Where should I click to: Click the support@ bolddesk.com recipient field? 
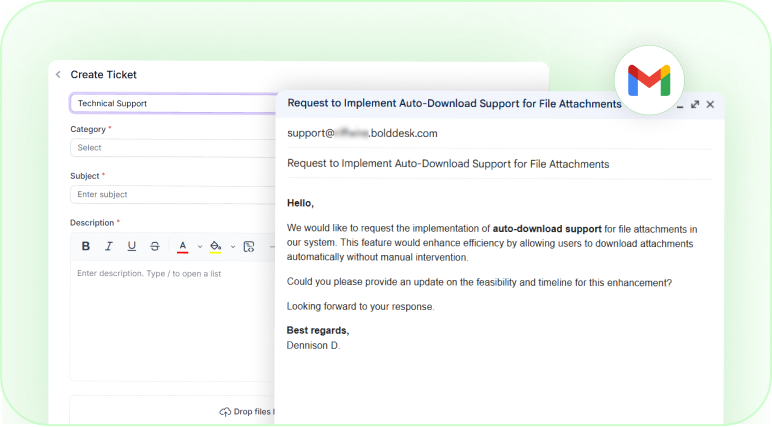[499, 133]
